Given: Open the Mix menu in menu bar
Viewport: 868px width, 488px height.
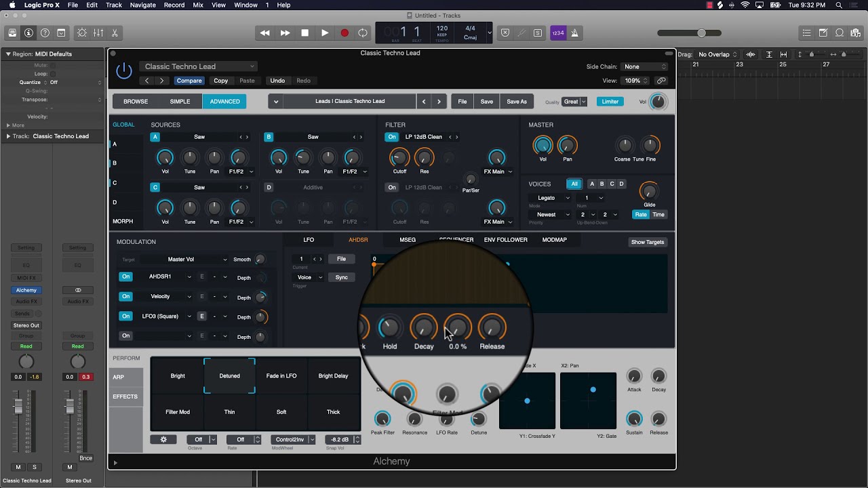Looking at the screenshot, I should point(198,5).
